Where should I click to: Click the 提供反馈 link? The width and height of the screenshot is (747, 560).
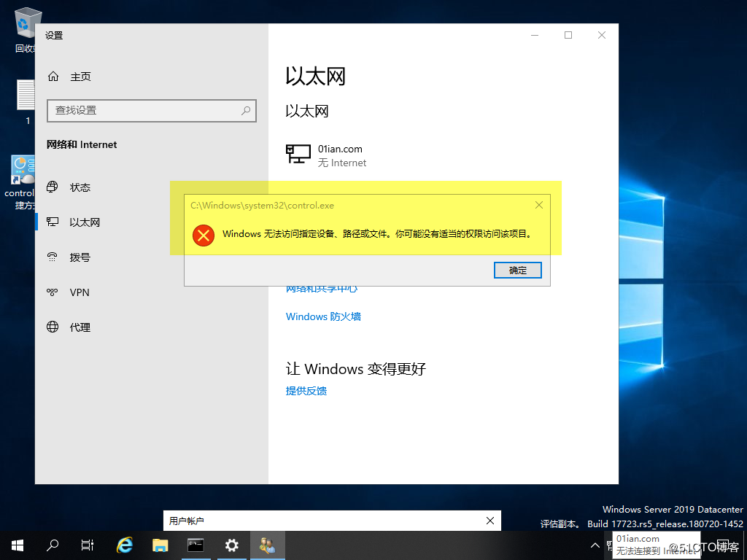pos(306,391)
